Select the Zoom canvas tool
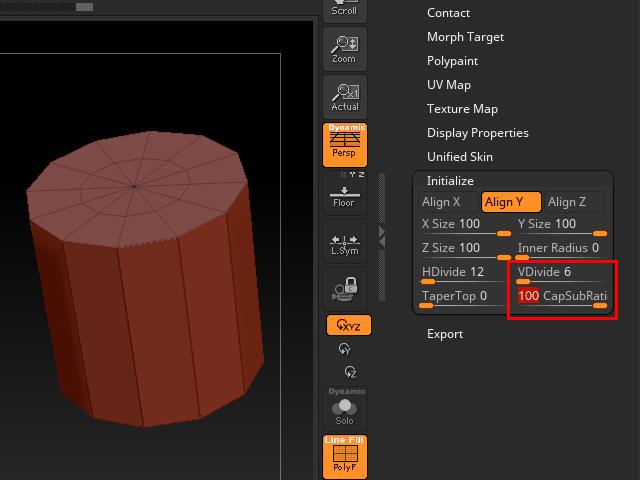The width and height of the screenshot is (640, 480). pyautogui.click(x=344, y=47)
